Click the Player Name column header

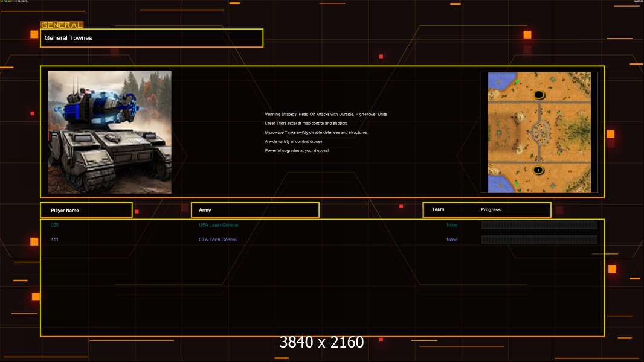[86, 210]
